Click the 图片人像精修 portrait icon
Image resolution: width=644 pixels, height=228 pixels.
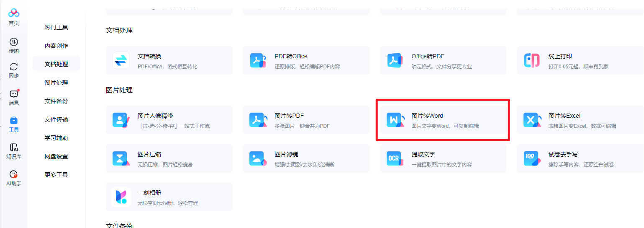(121, 120)
